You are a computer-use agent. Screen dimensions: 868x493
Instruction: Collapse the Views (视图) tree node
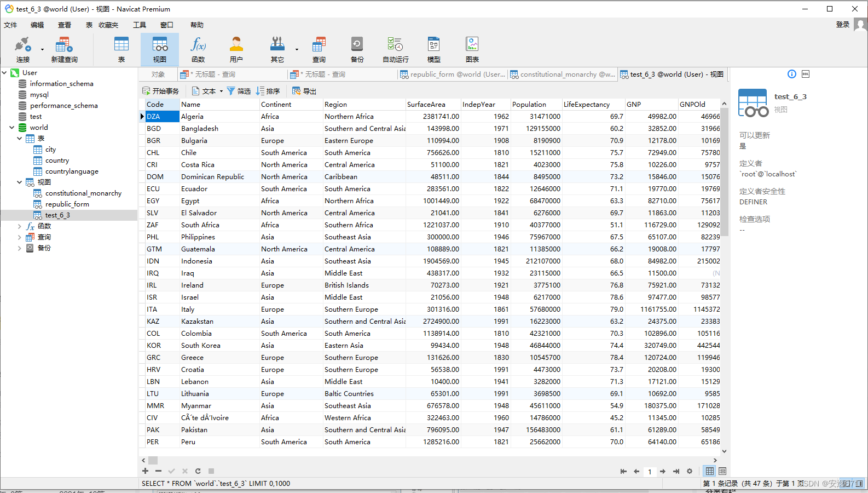coord(20,182)
